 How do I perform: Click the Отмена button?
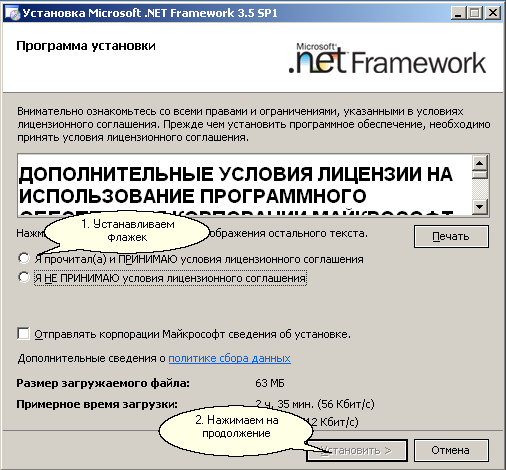[x=451, y=450]
